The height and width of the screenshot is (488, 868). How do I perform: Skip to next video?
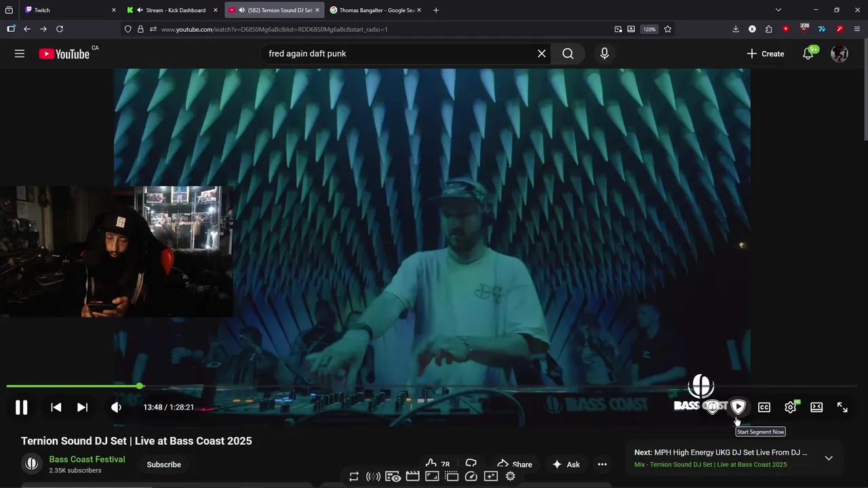(x=82, y=407)
